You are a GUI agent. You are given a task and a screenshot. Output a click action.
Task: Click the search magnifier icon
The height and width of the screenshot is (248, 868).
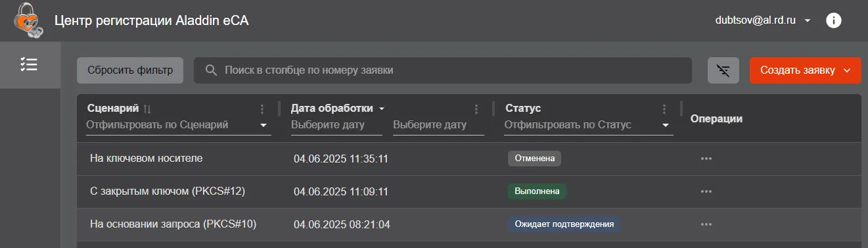pyautogui.click(x=211, y=70)
